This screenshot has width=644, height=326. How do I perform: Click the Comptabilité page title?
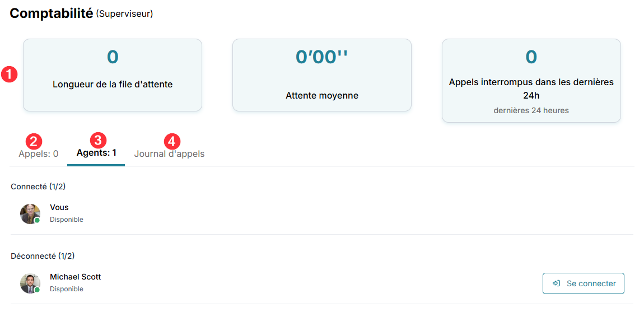[52, 13]
